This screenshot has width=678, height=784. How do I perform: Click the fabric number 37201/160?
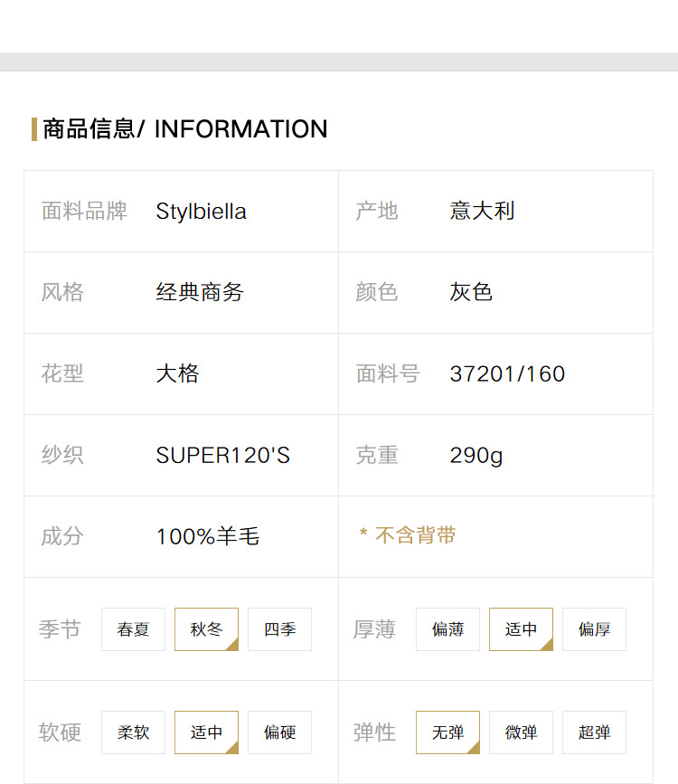507,374
